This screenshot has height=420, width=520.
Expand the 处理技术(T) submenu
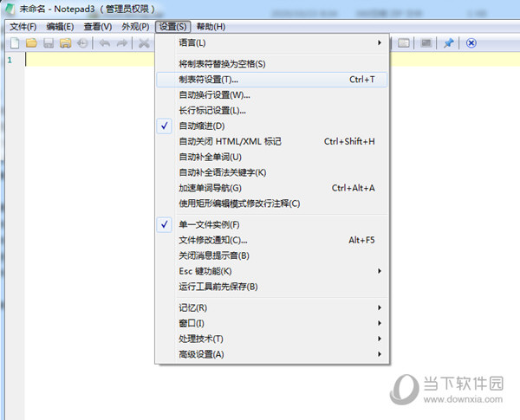[272, 339]
